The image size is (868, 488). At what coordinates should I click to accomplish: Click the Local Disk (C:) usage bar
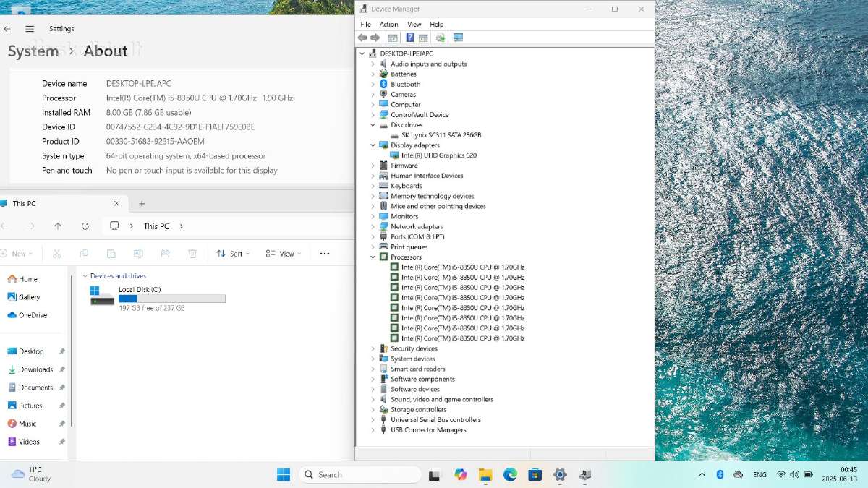pyautogui.click(x=172, y=299)
